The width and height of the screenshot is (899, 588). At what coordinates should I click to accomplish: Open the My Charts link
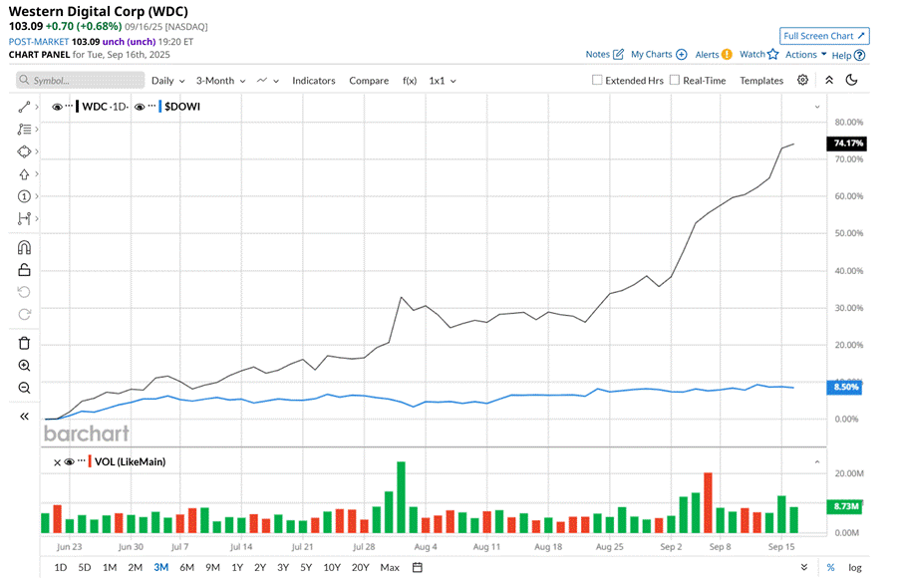651,55
